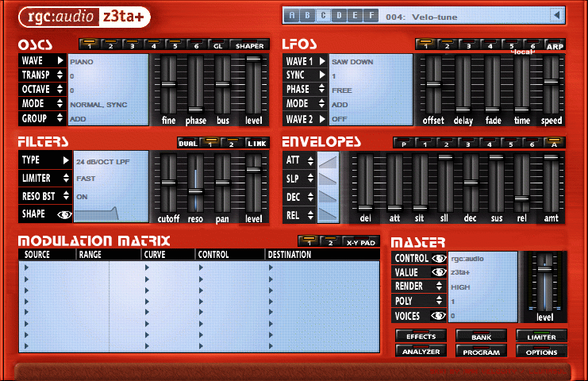Viewport: 588px width, 381px height.
Task: Open the LFO SYNC selector arrow
Action: 322,75
